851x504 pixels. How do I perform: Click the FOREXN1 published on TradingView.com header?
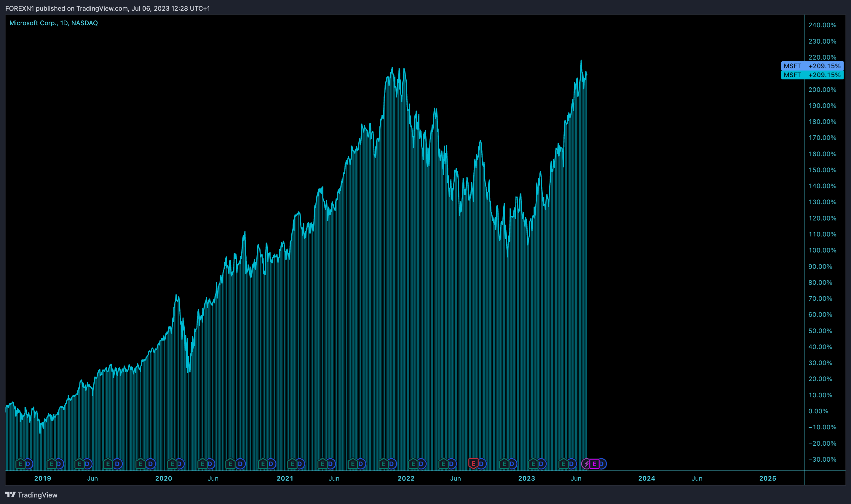(x=108, y=9)
